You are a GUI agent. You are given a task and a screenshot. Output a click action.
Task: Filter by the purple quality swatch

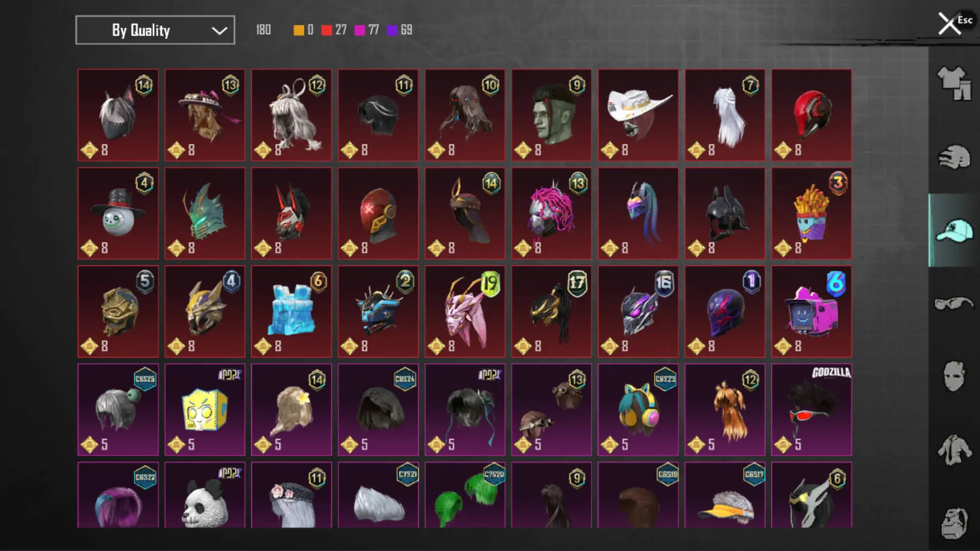(x=392, y=30)
